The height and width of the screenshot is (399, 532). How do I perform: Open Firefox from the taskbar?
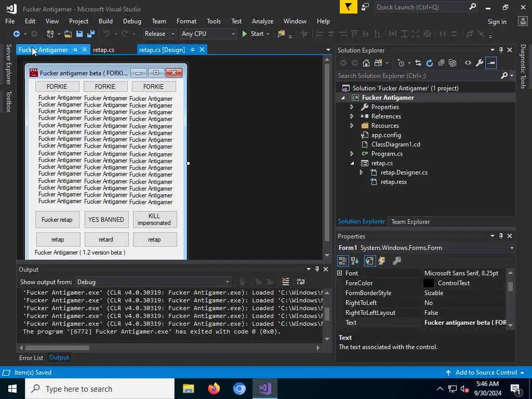tap(214, 389)
